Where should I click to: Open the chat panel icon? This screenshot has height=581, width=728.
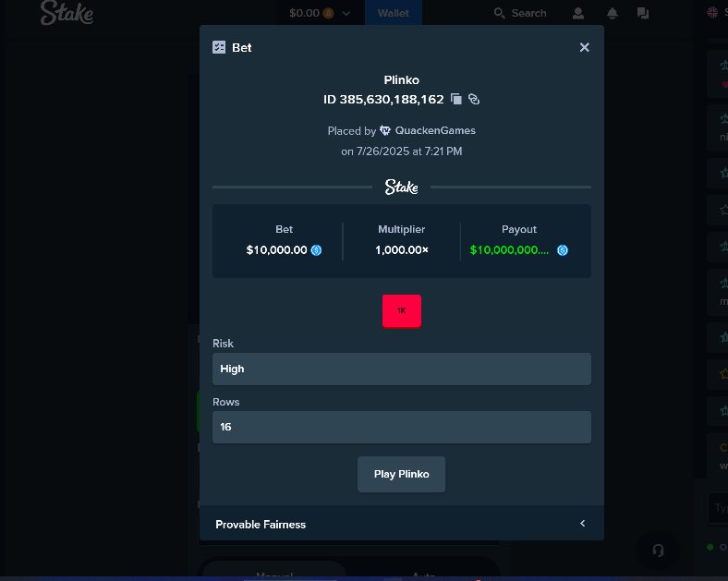[643, 14]
